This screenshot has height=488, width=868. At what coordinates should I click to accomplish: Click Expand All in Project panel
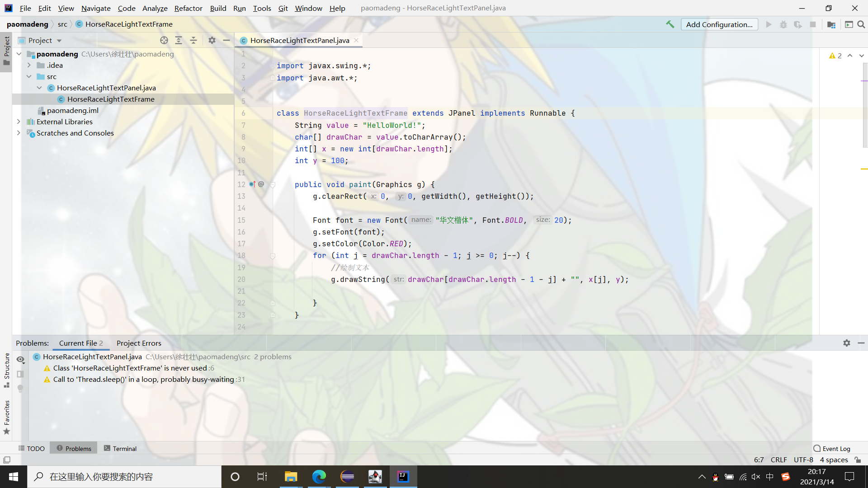click(x=179, y=40)
